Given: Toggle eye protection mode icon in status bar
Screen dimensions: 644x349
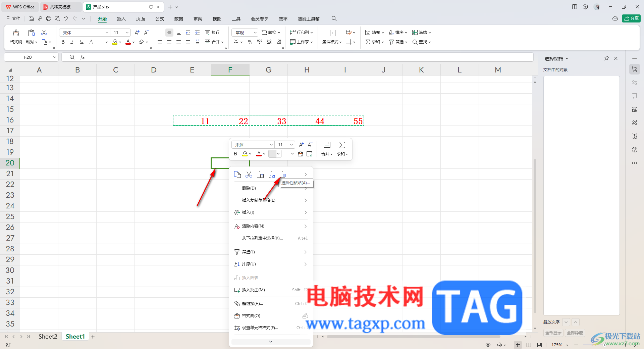Looking at the screenshot, I should (x=488, y=345).
